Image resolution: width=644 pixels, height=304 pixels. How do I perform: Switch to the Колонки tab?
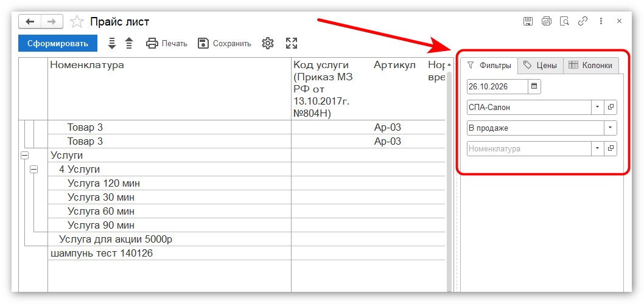coord(590,65)
